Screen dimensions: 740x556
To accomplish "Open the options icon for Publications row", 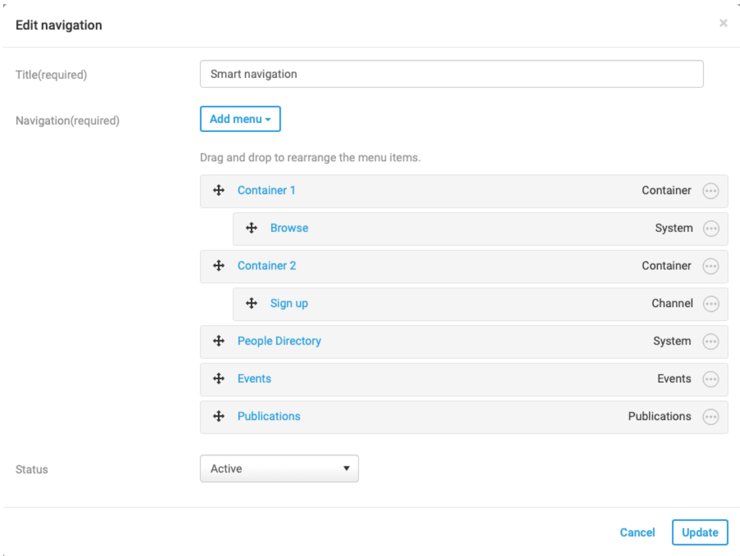I will tap(710, 417).
